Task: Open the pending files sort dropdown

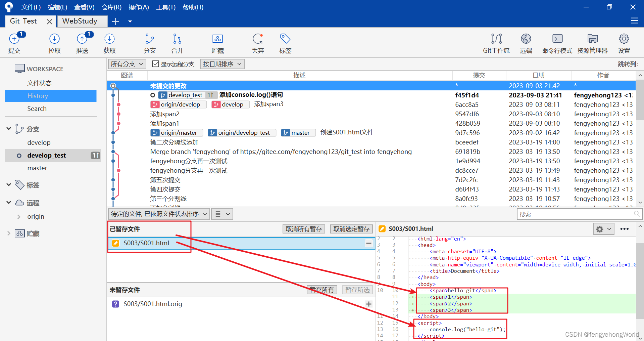Action: point(159,214)
